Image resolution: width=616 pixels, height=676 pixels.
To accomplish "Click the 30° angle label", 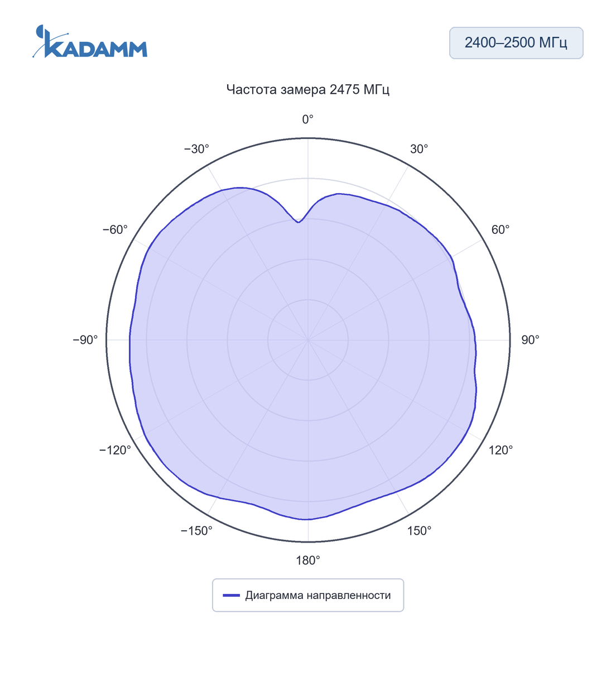I will (x=419, y=149).
